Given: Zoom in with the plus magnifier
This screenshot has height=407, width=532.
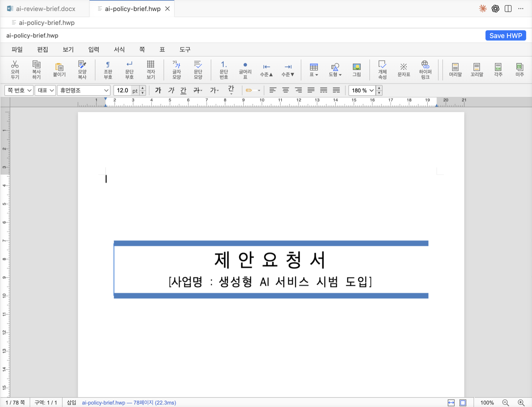Looking at the screenshot, I should click(521, 403).
